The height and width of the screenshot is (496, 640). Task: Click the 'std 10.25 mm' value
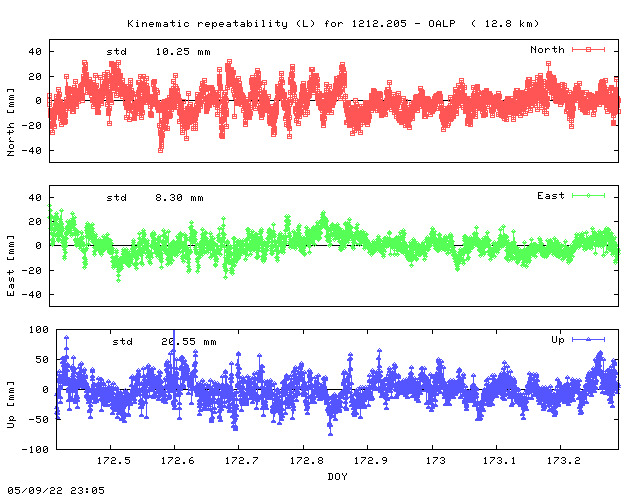pyautogui.click(x=158, y=52)
